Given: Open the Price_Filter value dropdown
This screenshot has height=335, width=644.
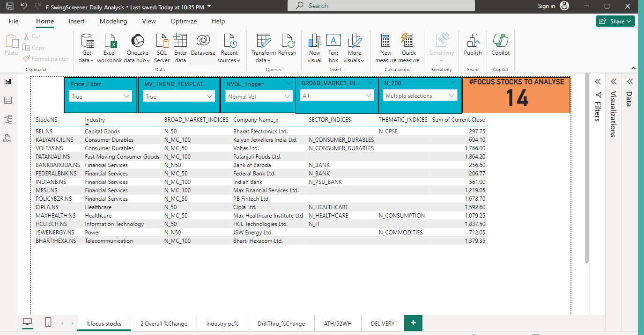Looking at the screenshot, I should (101, 96).
